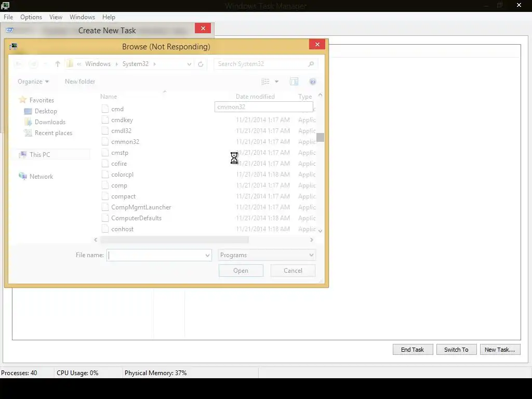Toggle the preview pane icon

pos(294,82)
